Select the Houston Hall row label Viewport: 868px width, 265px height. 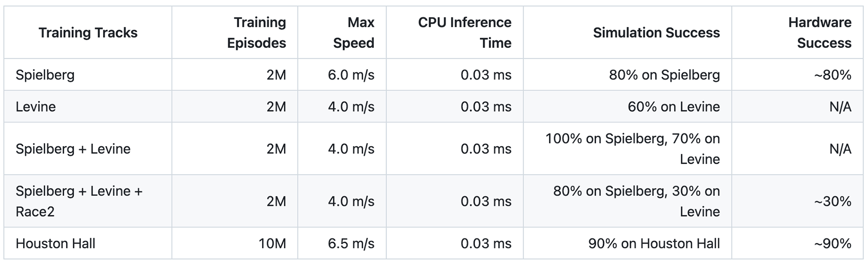pos(56,244)
